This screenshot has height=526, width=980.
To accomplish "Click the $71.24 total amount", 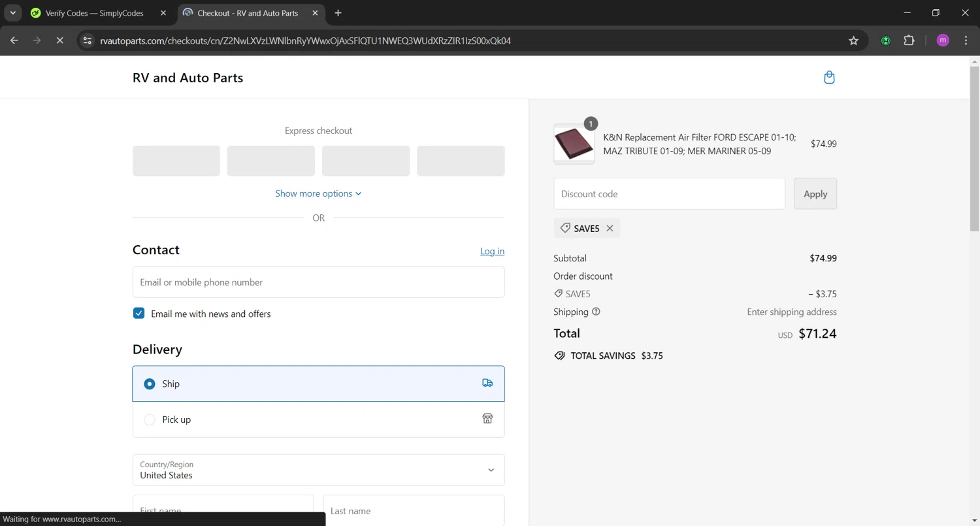I will point(817,334).
